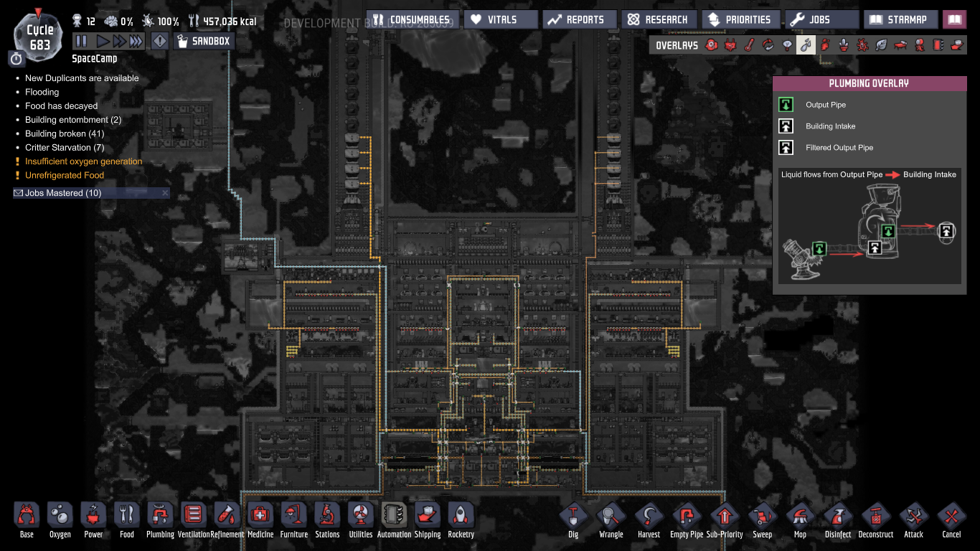Expand the Jobs Mastered notification
The width and height of the screenshot is (980, 551).
point(63,193)
